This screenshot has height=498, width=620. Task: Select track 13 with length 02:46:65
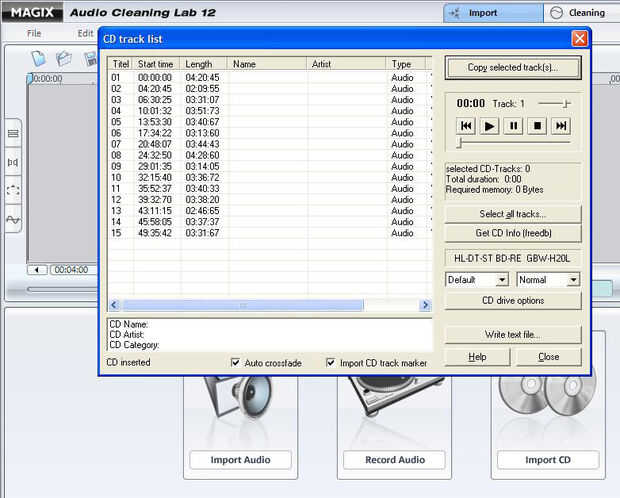point(269,210)
